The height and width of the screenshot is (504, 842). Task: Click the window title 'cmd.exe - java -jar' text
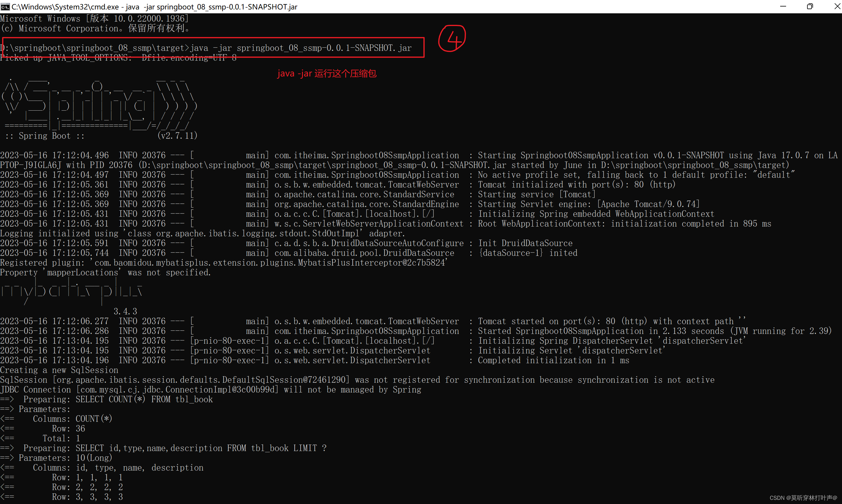coord(154,7)
